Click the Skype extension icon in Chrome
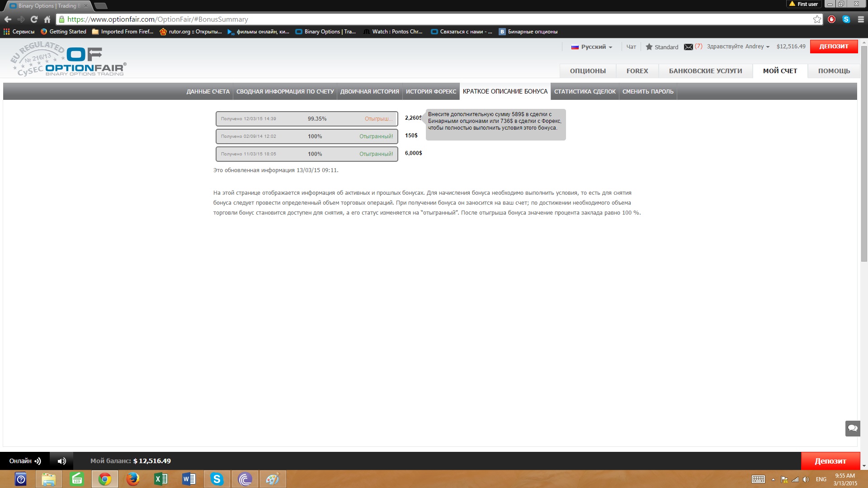The width and height of the screenshot is (868, 488). tap(846, 19)
